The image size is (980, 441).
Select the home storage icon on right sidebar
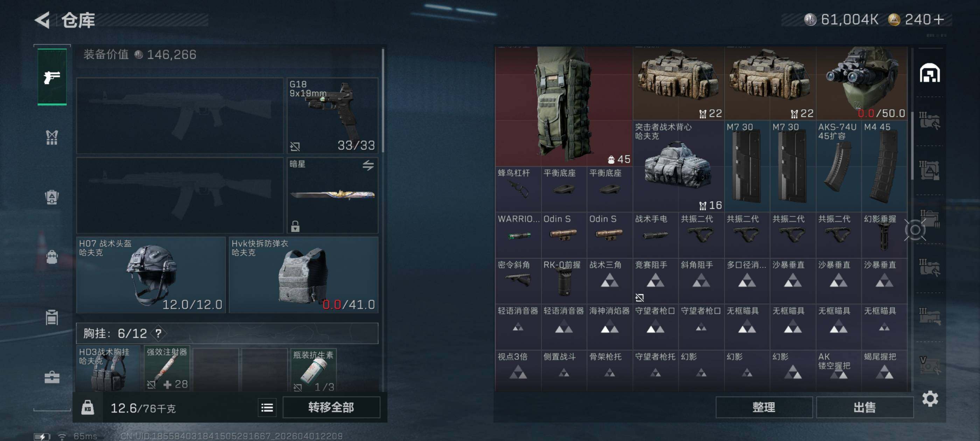point(929,73)
